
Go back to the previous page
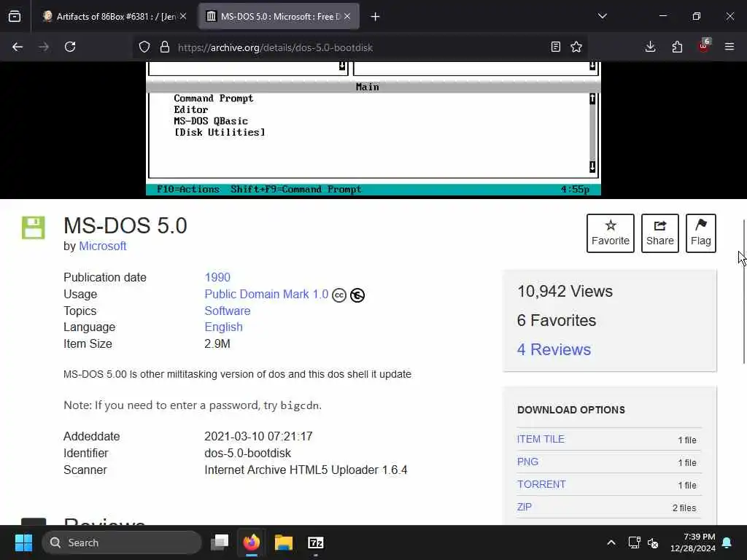(18, 47)
